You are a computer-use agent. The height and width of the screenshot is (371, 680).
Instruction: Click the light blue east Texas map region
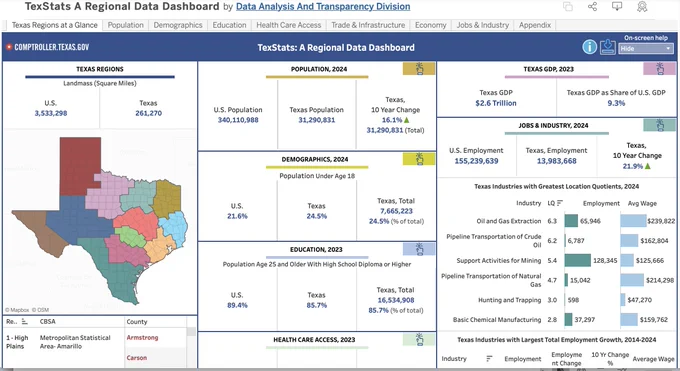(174, 228)
